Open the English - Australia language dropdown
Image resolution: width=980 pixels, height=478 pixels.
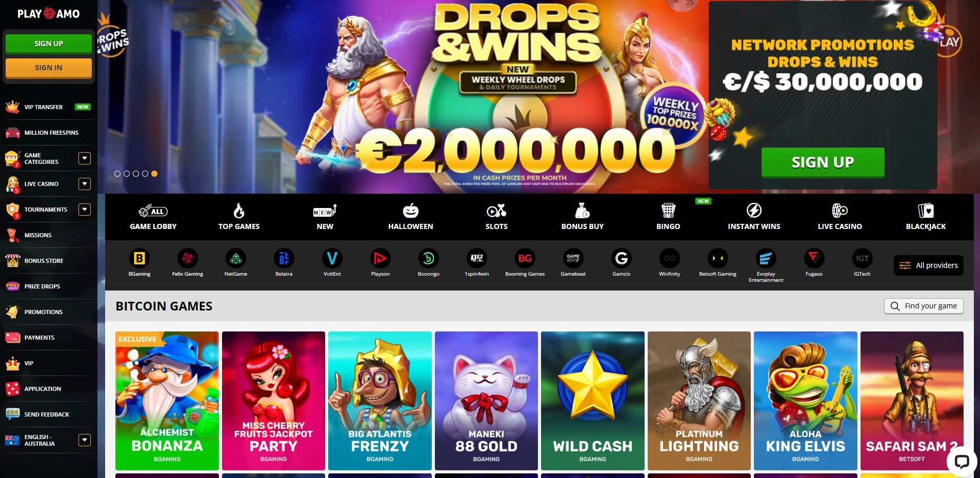pos(85,440)
